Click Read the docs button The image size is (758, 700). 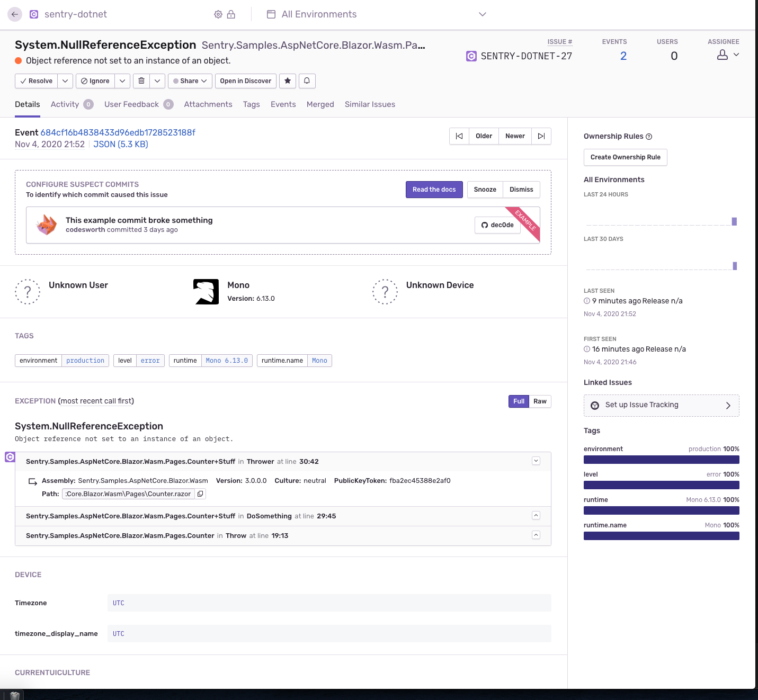(x=434, y=190)
